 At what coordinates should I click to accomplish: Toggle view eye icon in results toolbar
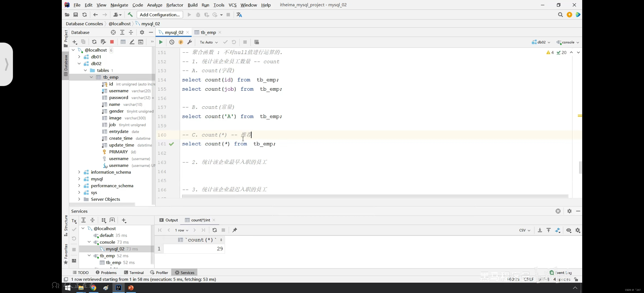click(x=569, y=230)
